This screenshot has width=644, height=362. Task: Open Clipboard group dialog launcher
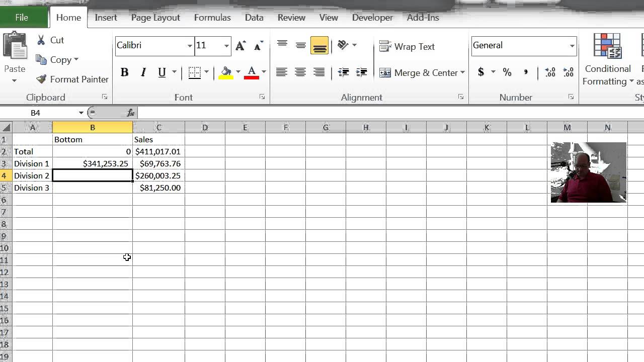coord(105,97)
